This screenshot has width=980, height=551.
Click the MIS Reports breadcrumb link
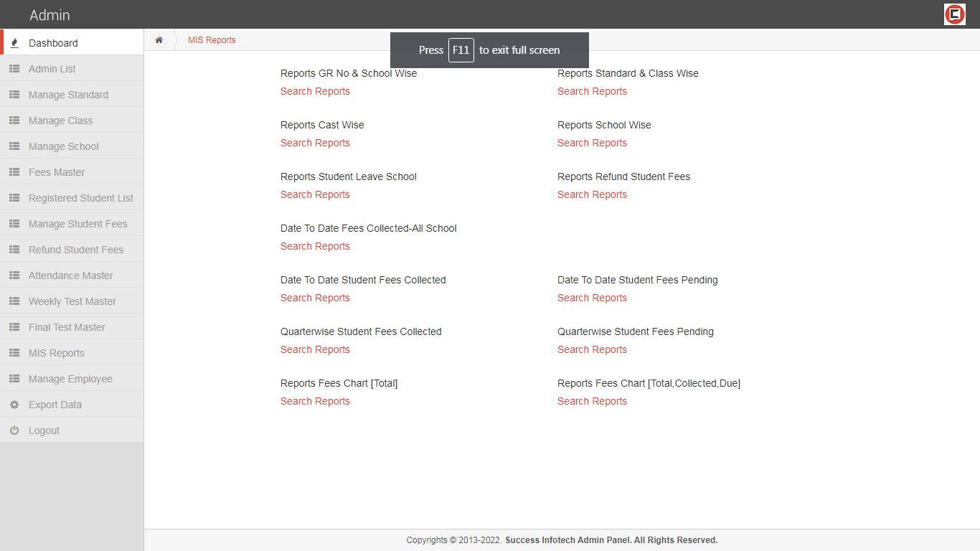tap(212, 40)
